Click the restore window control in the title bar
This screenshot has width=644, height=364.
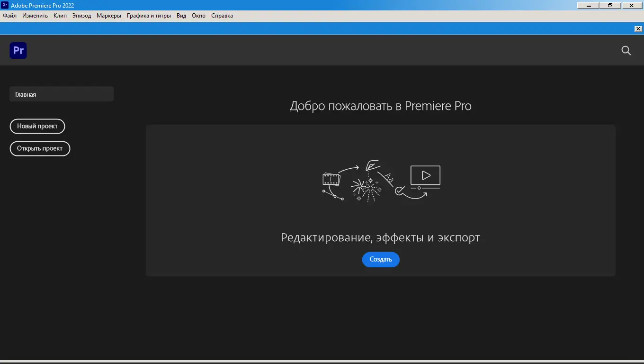point(610,5)
